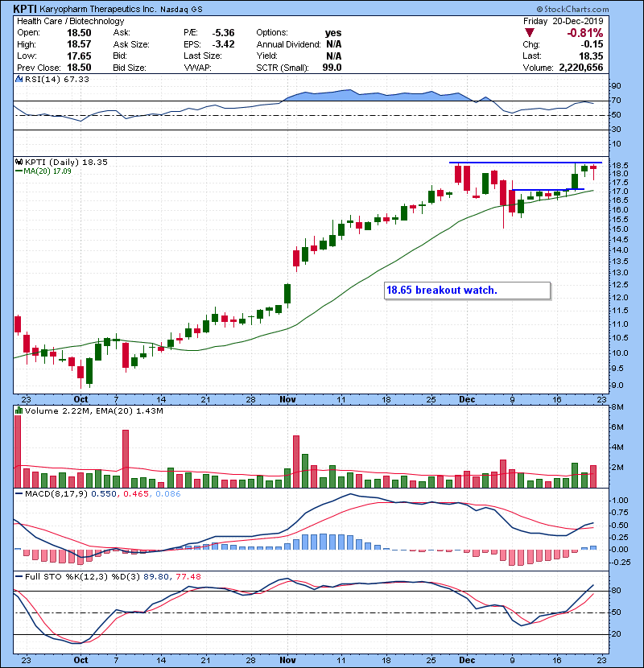Click the Nov label on price chart date axis
Image resolution: width=644 pixels, height=668 pixels.
click(x=287, y=399)
